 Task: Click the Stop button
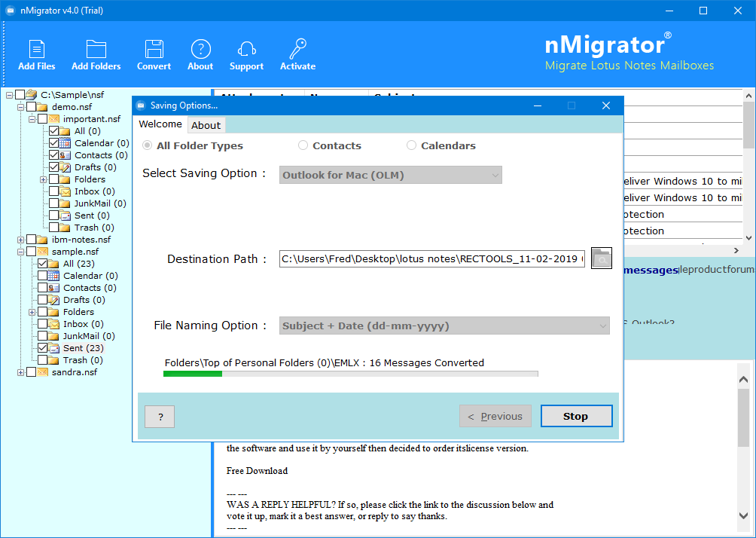coord(576,416)
